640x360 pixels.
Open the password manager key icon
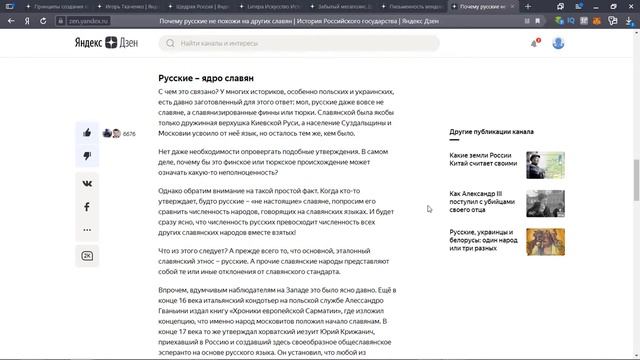(x=613, y=21)
